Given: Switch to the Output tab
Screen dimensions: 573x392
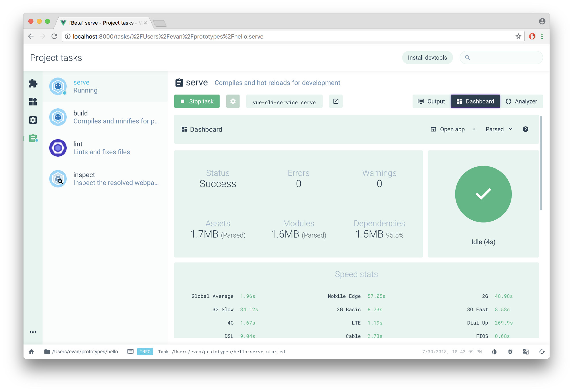Looking at the screenshot, I should pyautogui.click(x=431, y=101).
